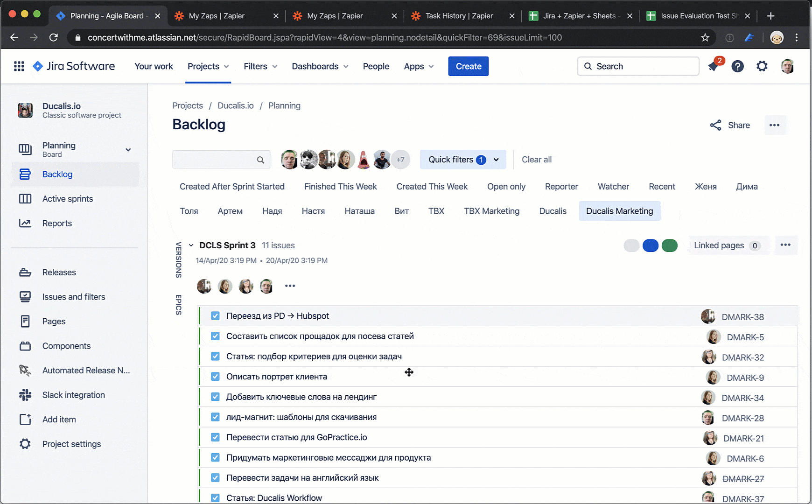Viewport: 812px width, 504px height.
Task: Open the Jira app switcher grid
Action: pyautogui.click(x=19, y=66)
